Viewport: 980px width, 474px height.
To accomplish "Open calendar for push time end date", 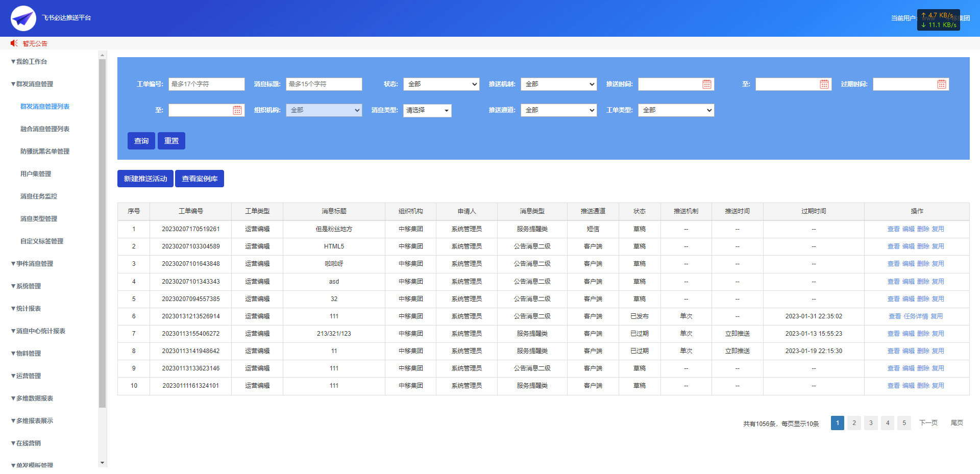I will (824, 84).
